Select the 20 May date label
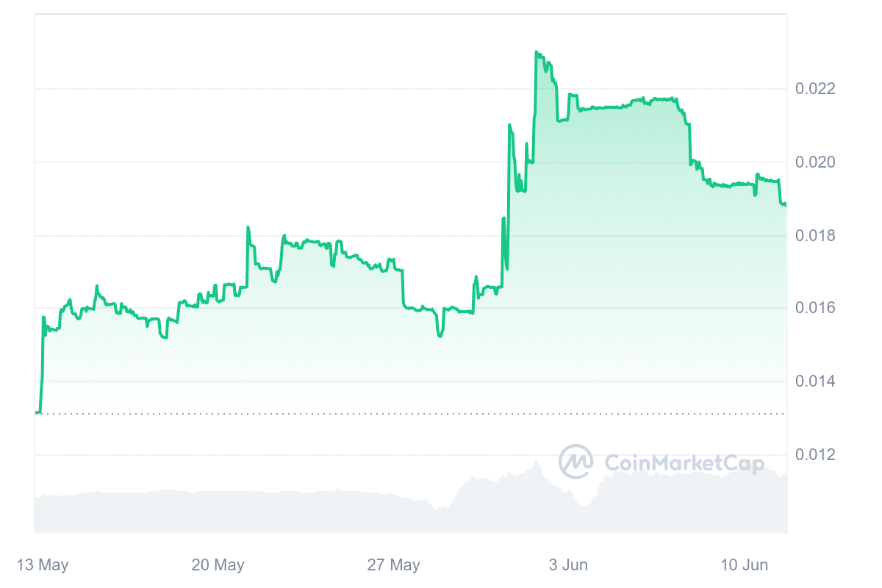Image resolution: width=882 pixels, height=588 pixels. pyautogui.click(x=218, y=565)
